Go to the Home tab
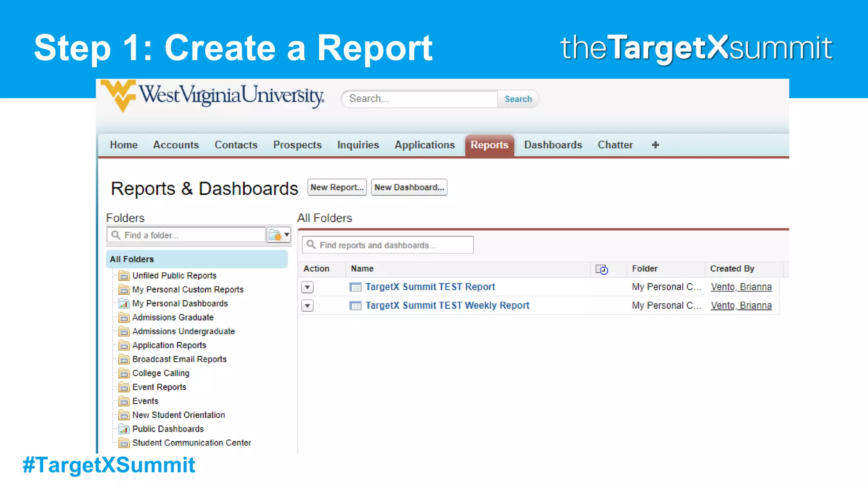Viewport: 868px width, 488px height. [124, 145]
